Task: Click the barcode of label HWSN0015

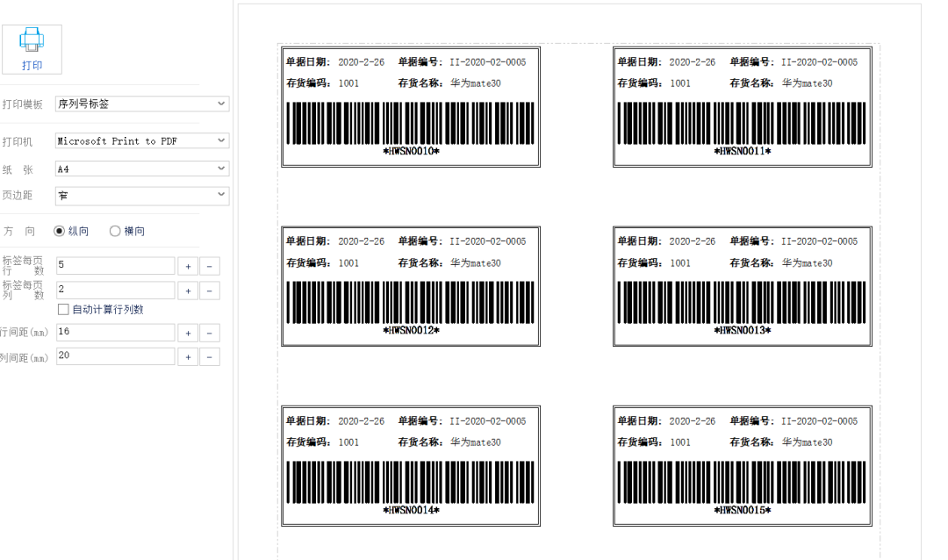Action: [x=742, y=482]
